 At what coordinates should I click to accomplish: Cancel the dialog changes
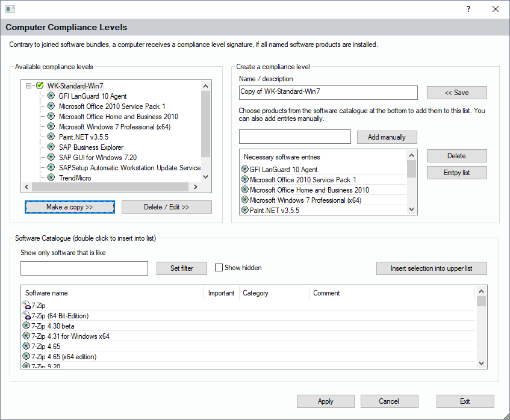click(x=390, y=401)
